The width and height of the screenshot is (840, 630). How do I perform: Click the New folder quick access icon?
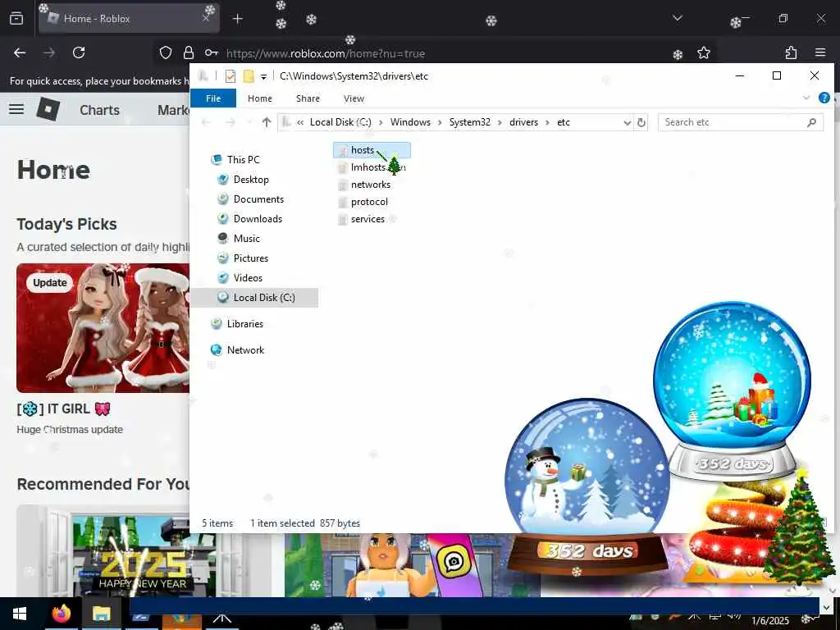pos(249,76)
